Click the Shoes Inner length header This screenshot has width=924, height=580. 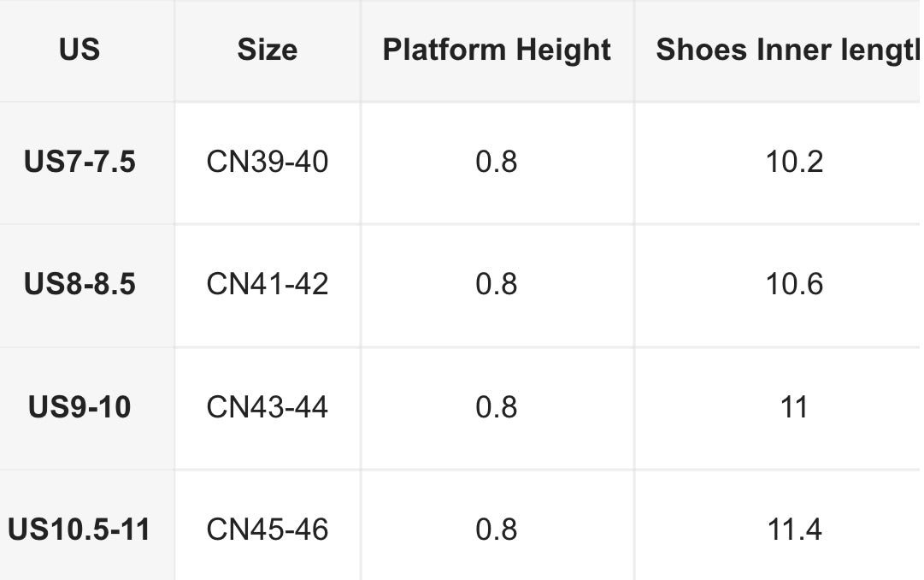pos(786,50)
